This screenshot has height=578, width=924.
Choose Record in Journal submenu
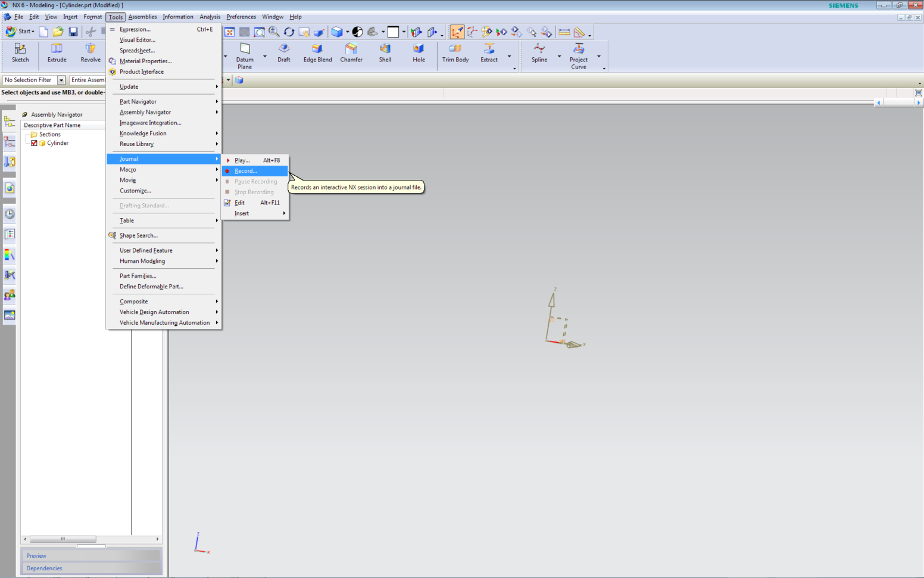pos(255,171)
